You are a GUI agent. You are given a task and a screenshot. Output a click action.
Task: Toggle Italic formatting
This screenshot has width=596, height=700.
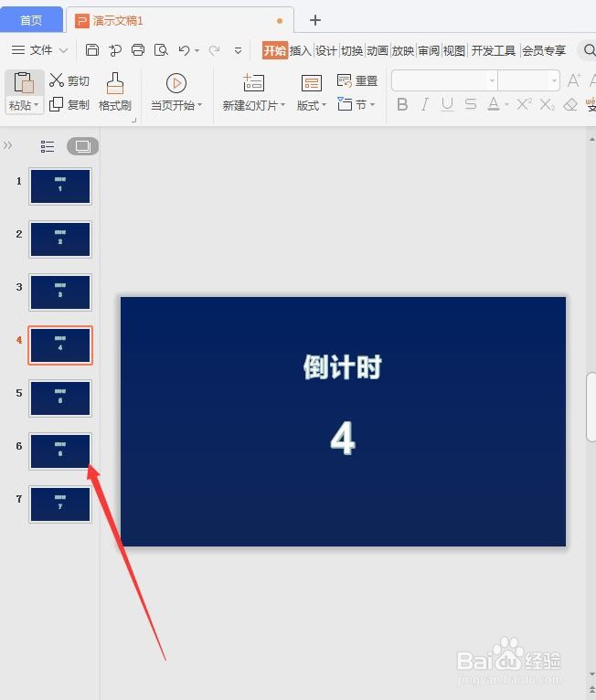[424, 104]
